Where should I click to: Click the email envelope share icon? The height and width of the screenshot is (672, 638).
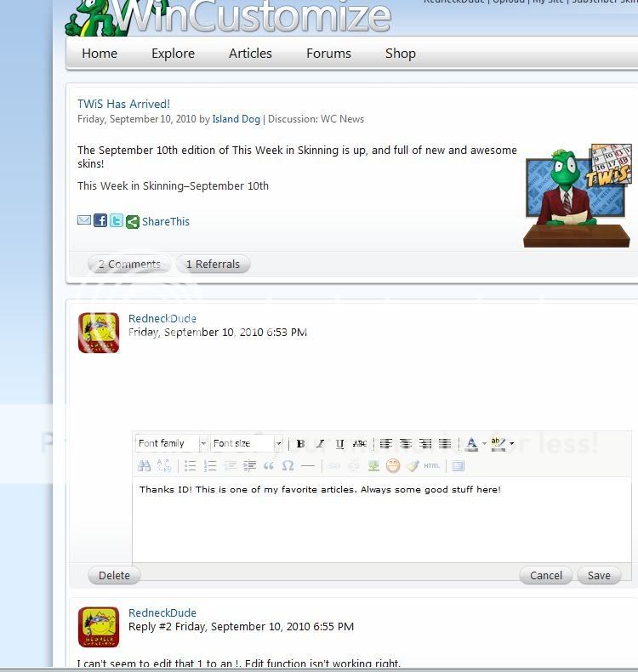pos(84,220)
